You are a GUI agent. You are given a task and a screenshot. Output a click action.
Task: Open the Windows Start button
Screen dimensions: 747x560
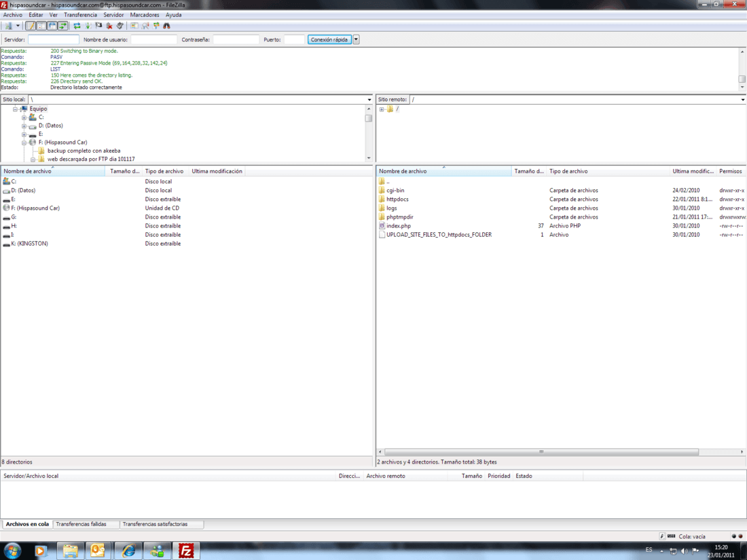pyautogui.click(x=12, y=551)
